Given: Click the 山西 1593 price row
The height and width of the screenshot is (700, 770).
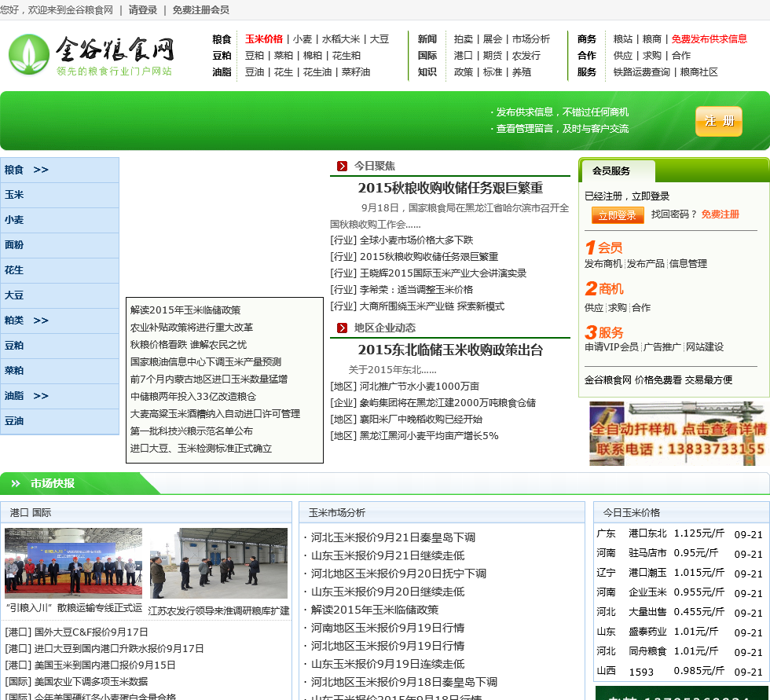Looking at the screenshot, I should [x=680, y=672].
